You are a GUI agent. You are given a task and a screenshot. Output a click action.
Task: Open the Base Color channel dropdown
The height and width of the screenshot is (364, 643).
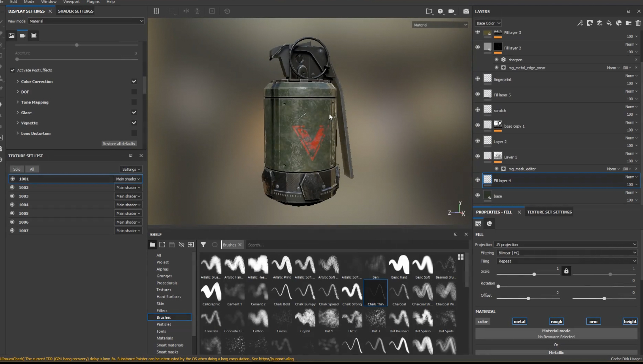pyautogui.click(x=488, y=23)
